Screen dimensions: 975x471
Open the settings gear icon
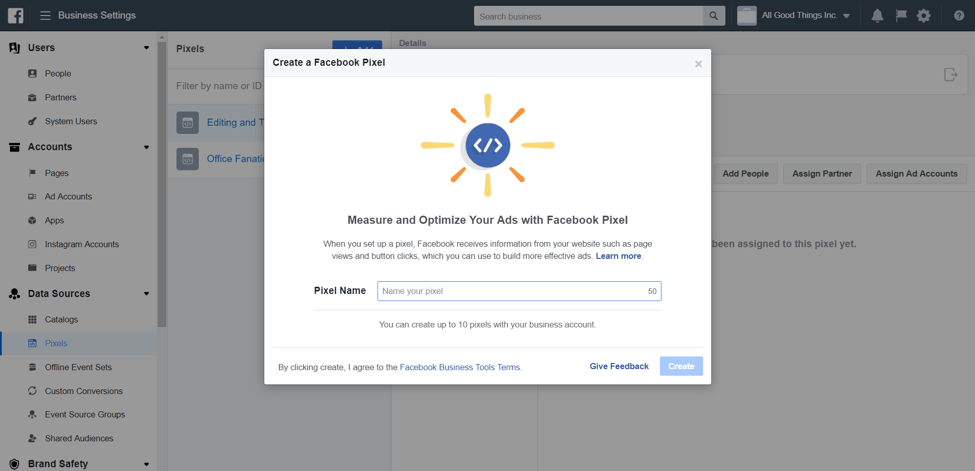tap(923, 16)
